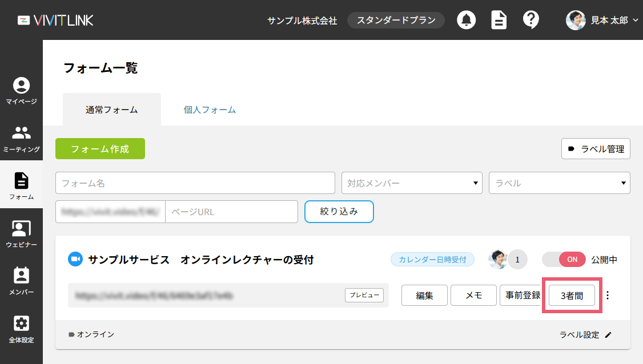This screenshot has width=643, height=364.
Task: Click the 絞り込み filter button
Action: [x=339, y=211]
